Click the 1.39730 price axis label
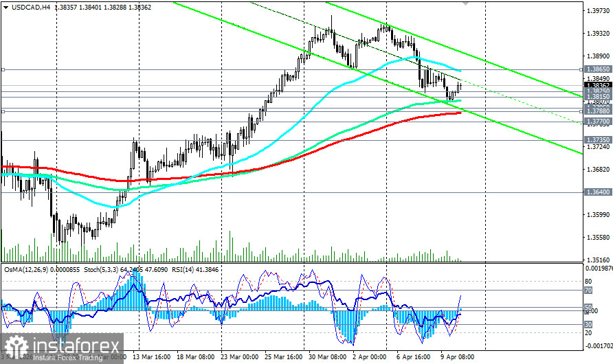 (x=598, y=10)
